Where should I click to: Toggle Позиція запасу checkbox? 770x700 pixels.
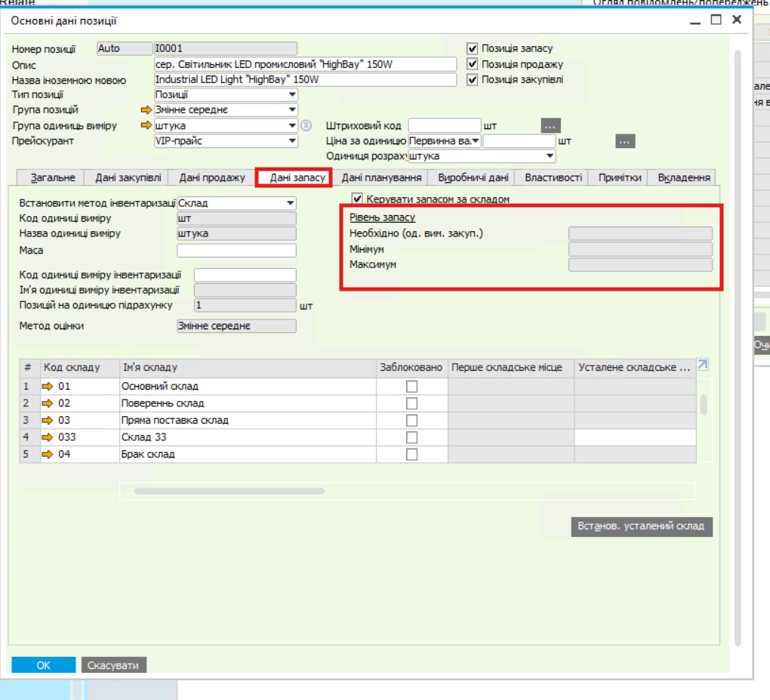pos(473,48)
